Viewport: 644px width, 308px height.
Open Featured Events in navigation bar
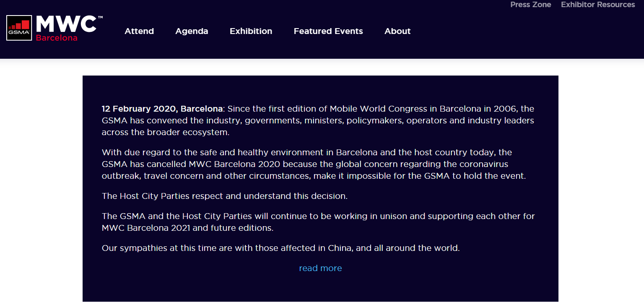pos(328,31)
